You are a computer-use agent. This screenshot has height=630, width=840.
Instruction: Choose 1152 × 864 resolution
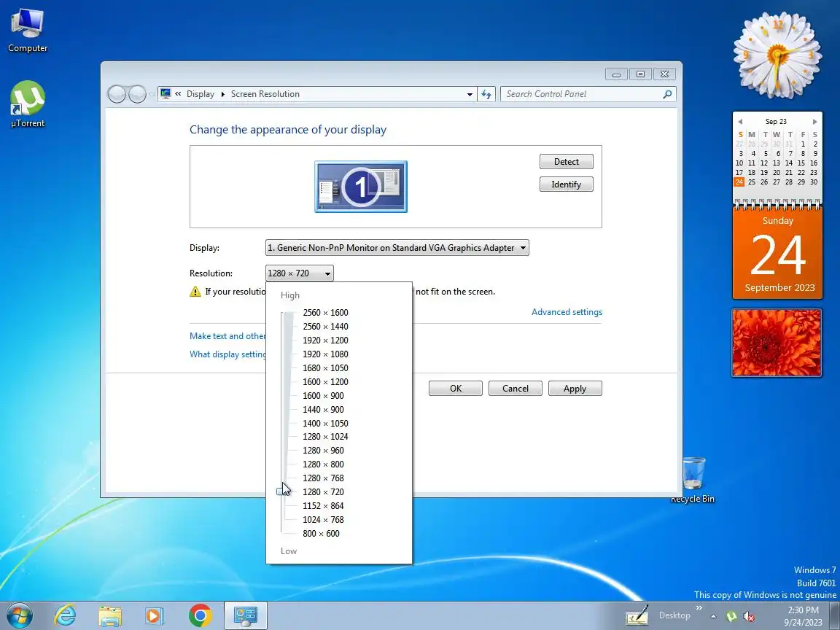323,506
